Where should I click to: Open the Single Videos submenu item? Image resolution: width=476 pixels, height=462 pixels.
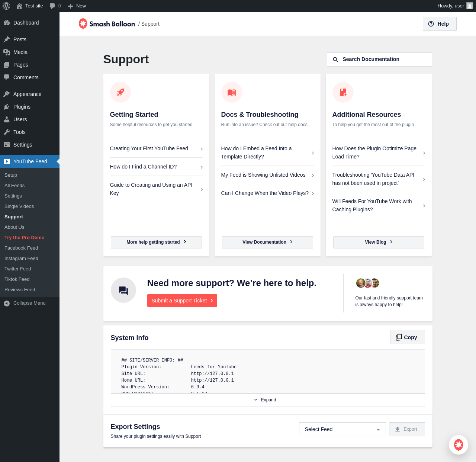coord(19,206)
